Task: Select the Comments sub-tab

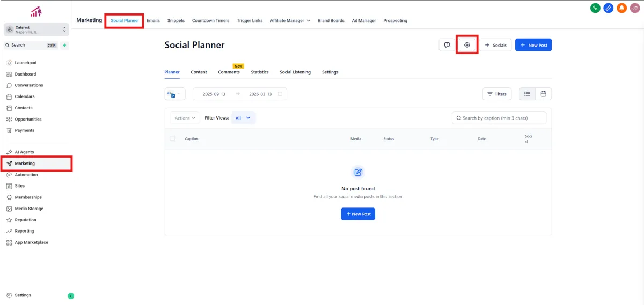Action: (229, 72)
